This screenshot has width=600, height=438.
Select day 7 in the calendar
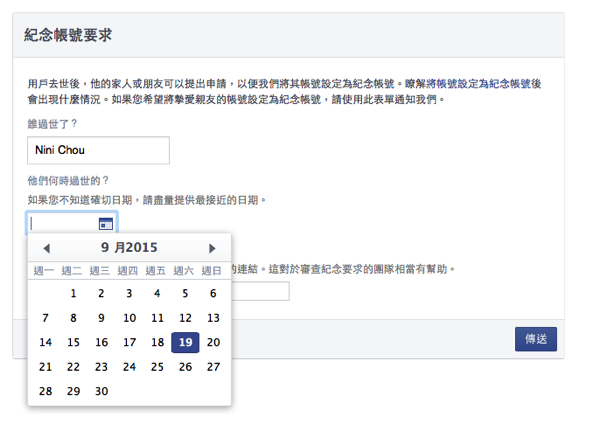pos(45,318)
